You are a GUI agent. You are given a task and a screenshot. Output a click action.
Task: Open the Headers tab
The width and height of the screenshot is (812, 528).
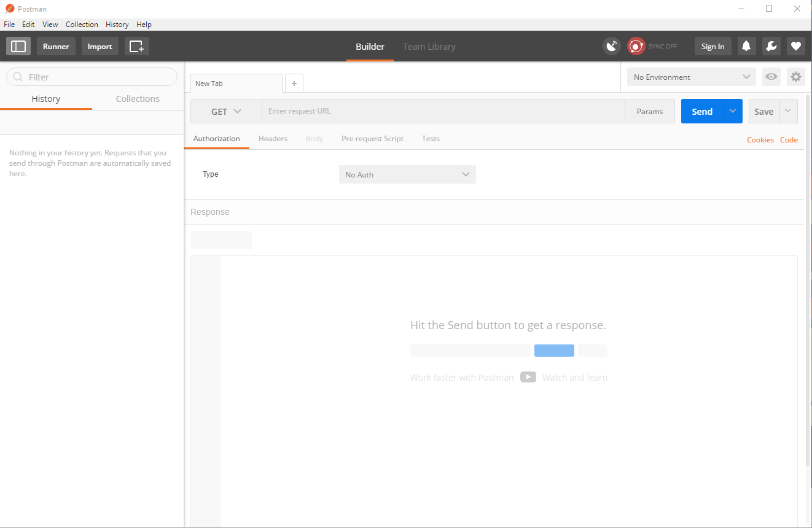tap(273, 139)
